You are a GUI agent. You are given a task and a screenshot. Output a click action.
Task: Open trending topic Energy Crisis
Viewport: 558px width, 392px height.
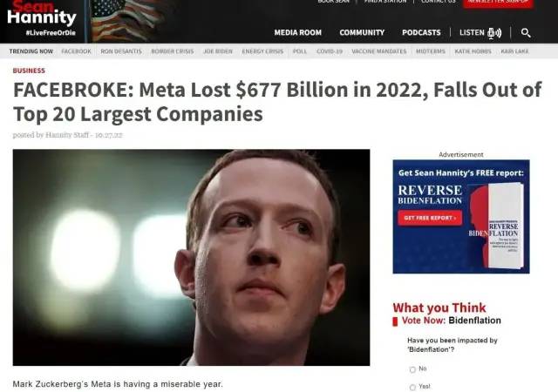(x=262, y=51)
